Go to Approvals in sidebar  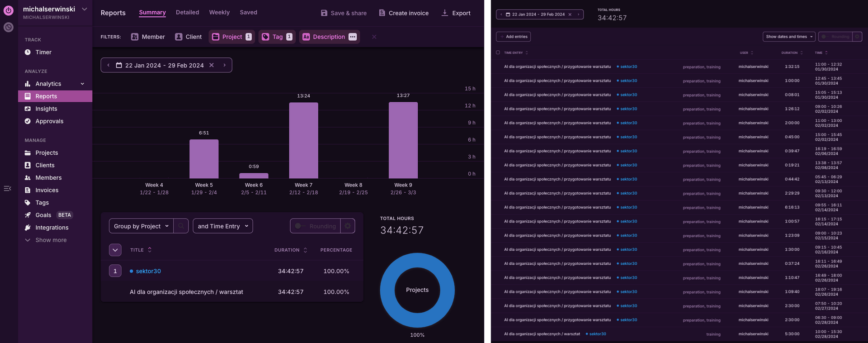point(49,121)
